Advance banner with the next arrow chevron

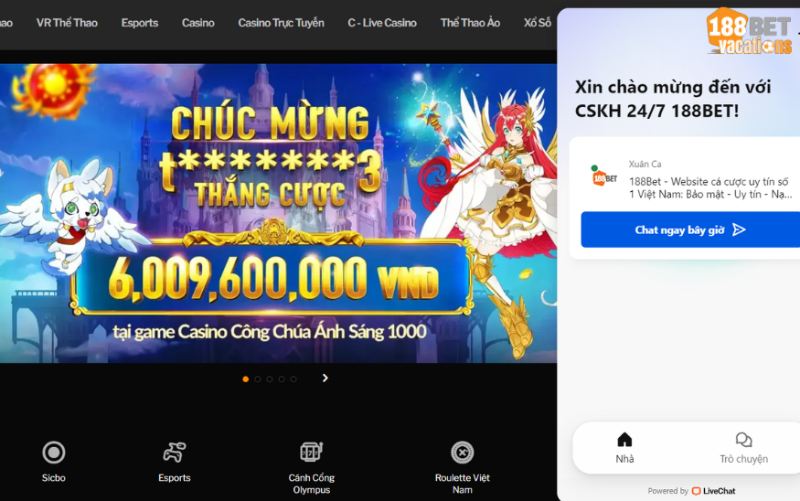(x=325, y=378)
